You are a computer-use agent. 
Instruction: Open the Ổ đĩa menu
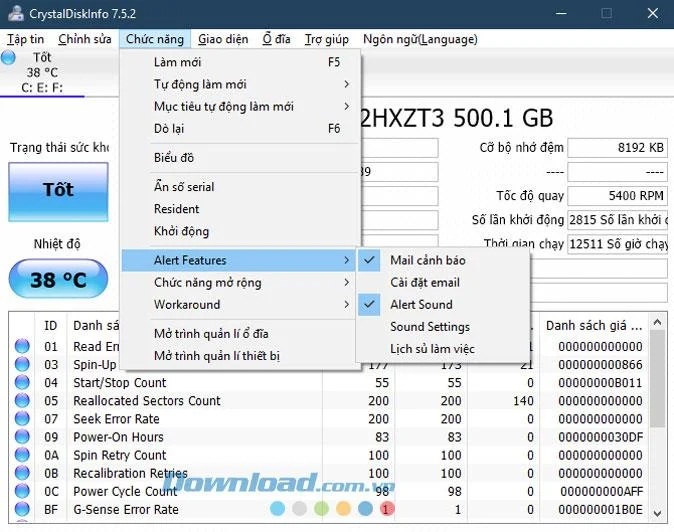point(276,39)
